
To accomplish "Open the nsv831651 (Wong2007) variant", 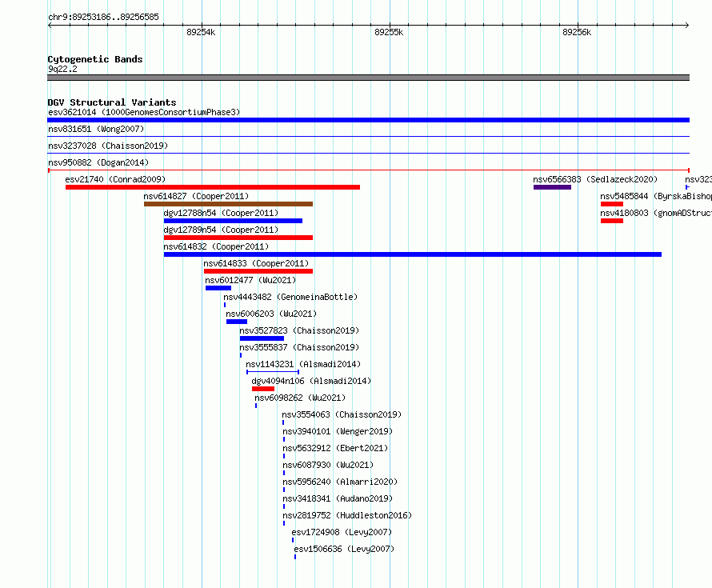I will 96,129.
